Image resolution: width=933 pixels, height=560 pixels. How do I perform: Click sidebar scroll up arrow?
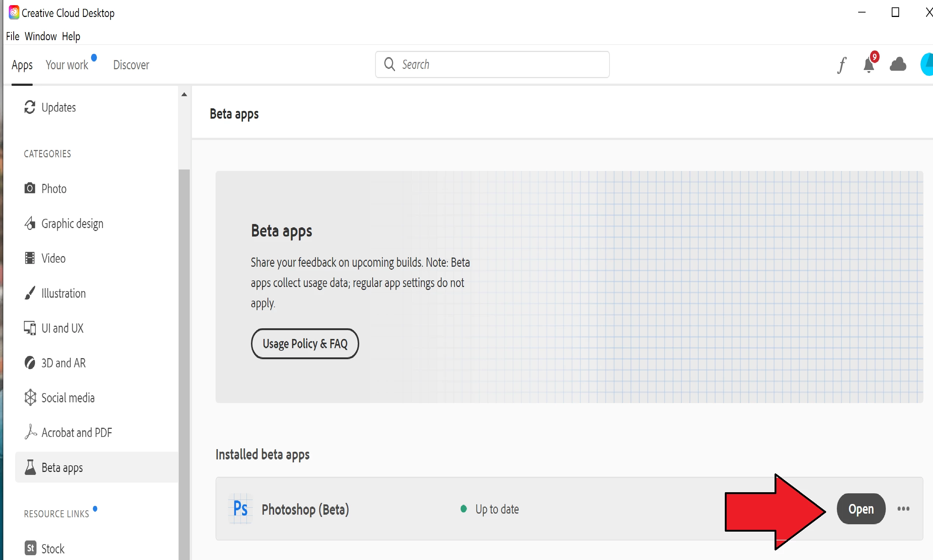[184, 95]
